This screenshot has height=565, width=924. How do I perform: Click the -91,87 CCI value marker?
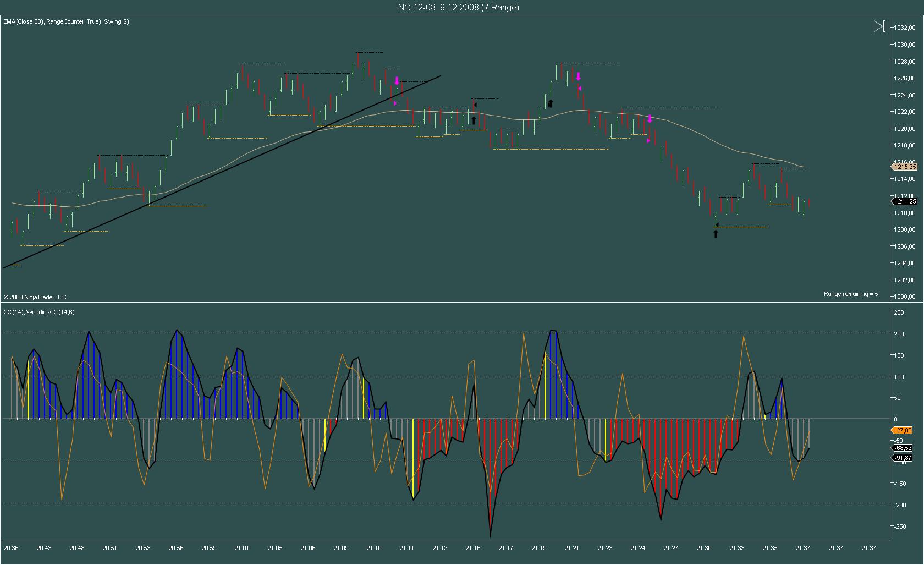coord(903,458)
